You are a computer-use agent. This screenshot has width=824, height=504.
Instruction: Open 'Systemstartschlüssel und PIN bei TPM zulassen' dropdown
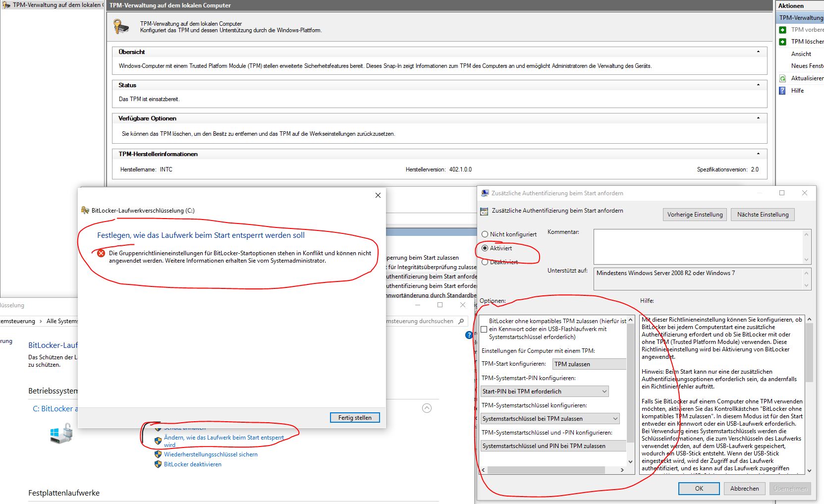[x=553, y=446]
